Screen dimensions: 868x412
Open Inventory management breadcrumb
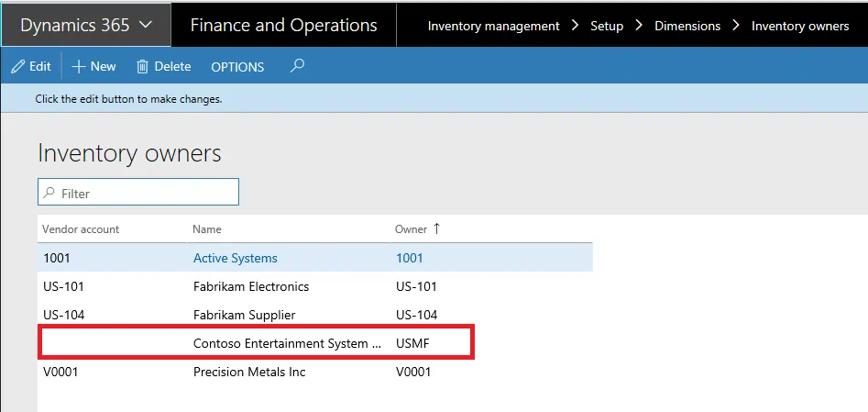[x=493, y=26]
